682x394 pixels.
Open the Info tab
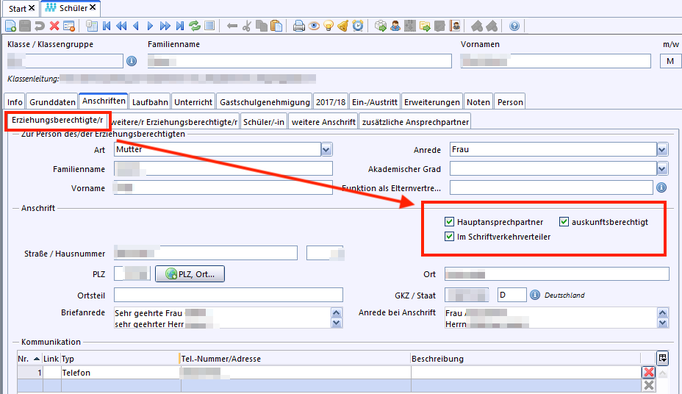[x=15, y=102]
